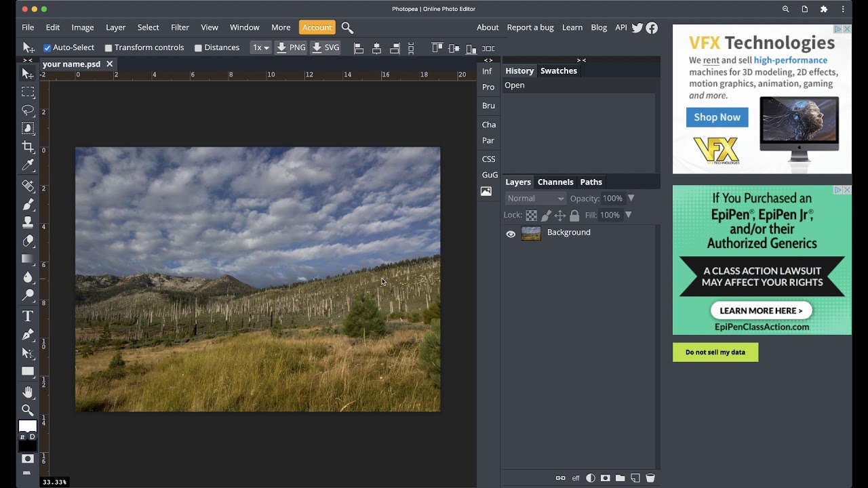Select the Move tool in the toolbox
Image resolution: width=868 pixels, height=488 pixels.
tap(28, 73)
